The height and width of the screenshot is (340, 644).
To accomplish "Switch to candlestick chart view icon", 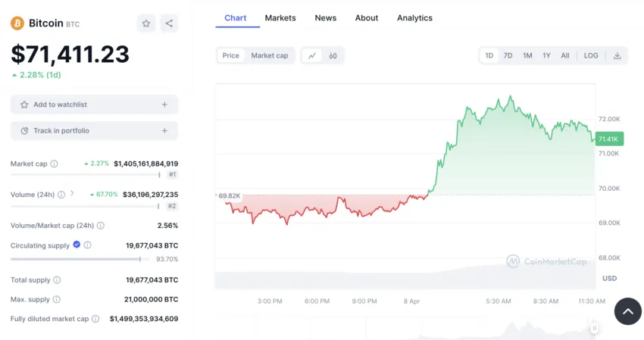I will pos(333,55).
